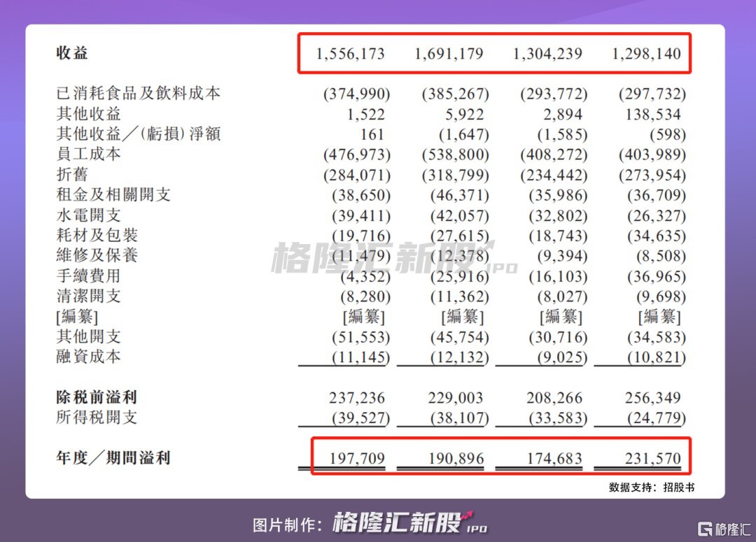
Task: Click the revenue value 1,298,140
Action: (x=647, y=53)
